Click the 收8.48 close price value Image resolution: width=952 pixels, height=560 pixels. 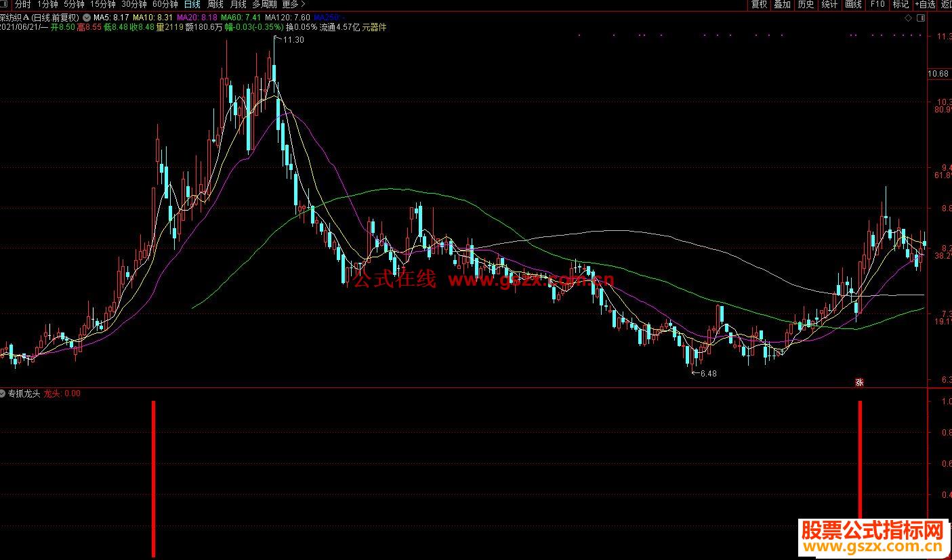(143, 27)
